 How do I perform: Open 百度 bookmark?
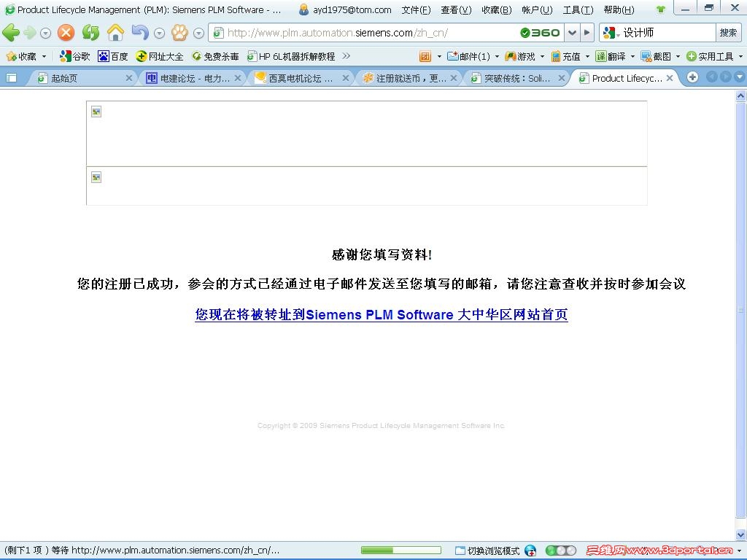pyautogui.click(x=113, y=56)
